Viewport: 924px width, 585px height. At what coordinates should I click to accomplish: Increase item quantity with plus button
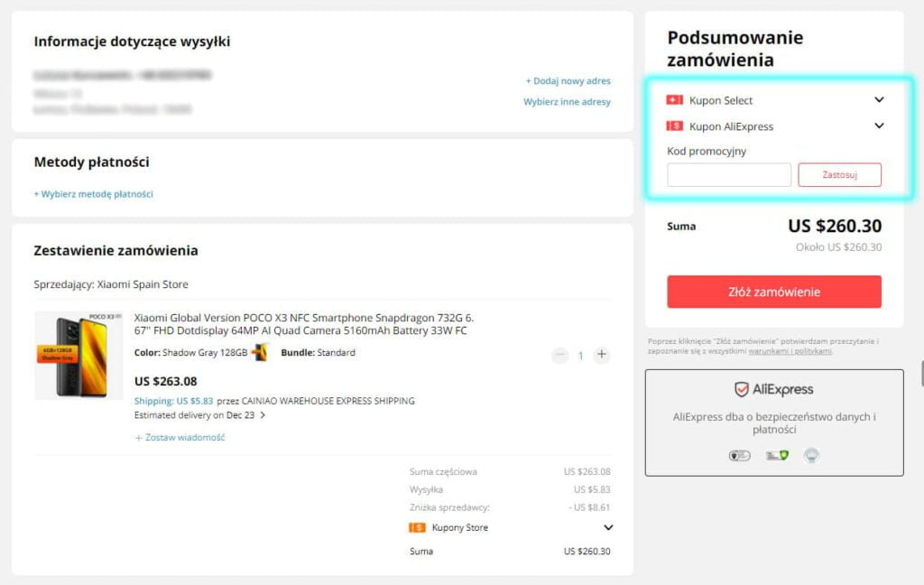(601, 356)
